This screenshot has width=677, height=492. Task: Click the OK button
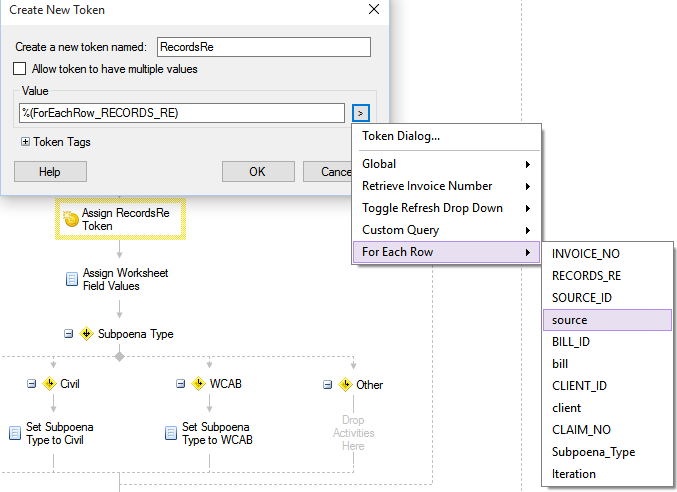click(x=258, y=172)
